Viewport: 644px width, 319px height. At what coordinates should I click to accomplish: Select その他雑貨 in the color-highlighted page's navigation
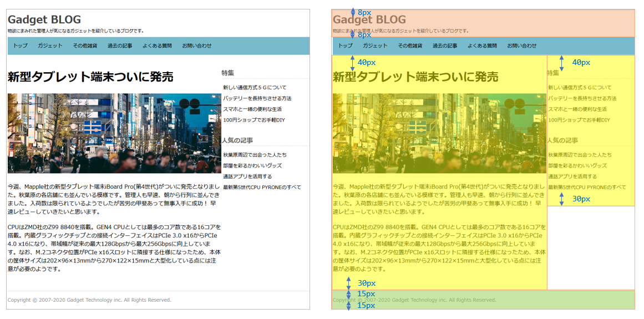pos(410,46)
